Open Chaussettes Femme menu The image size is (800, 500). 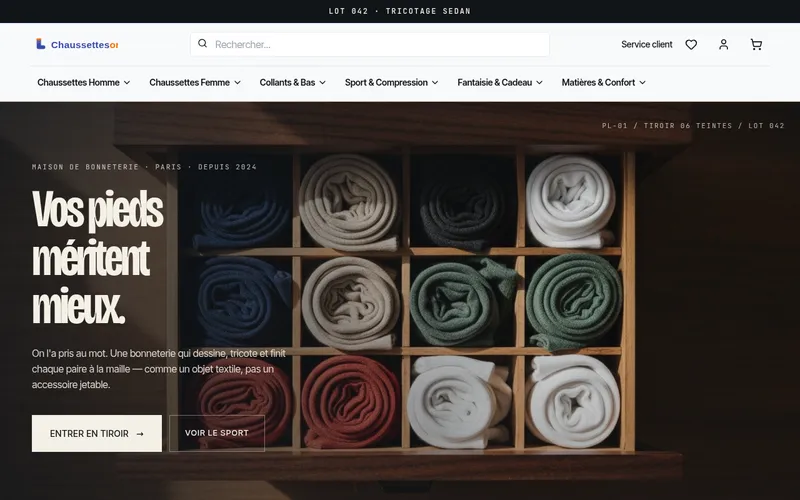pyautogui.click(x=195, y=82)
